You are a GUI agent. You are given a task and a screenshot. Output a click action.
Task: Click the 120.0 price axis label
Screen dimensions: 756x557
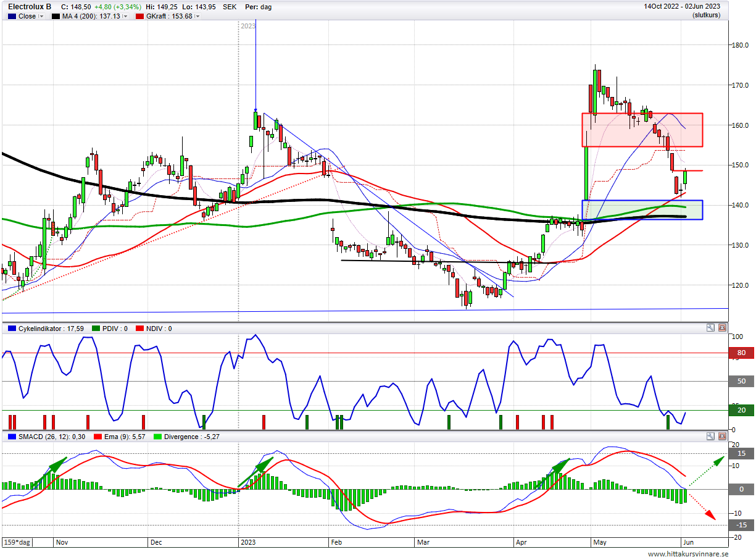741,285
